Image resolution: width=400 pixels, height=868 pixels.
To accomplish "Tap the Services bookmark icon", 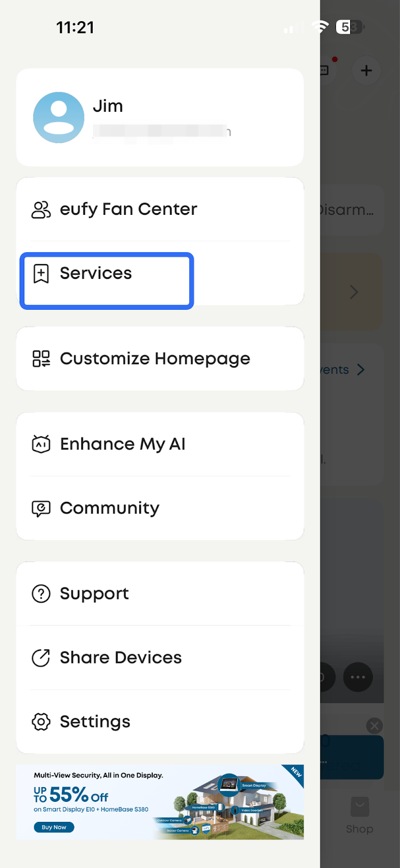I will tap(41, 273).
